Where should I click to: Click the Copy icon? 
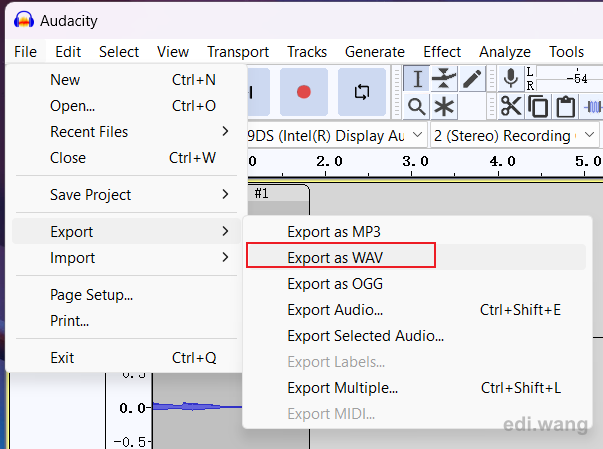pos(538,106)
